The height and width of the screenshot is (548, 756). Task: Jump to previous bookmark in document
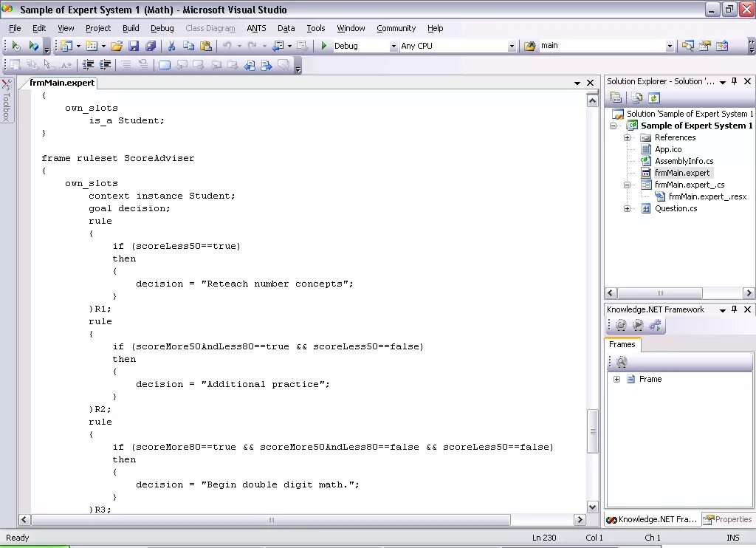pyautogui.click(x=250, y=65)
